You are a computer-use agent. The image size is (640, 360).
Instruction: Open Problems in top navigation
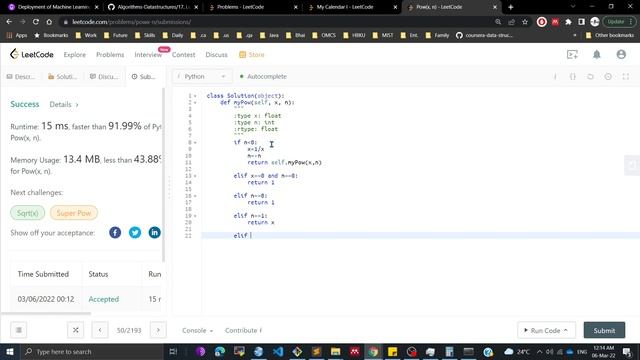tap(110, 55)
